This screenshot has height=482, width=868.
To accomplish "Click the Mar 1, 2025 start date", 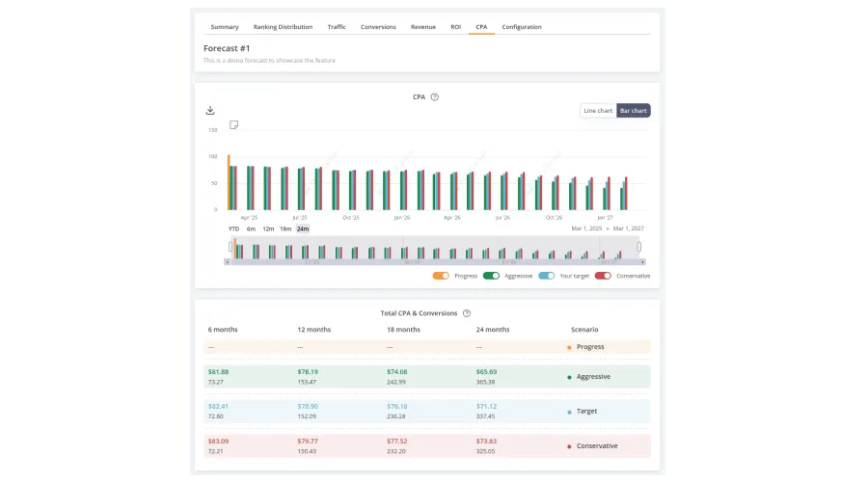I will click(x=584, y=228).
